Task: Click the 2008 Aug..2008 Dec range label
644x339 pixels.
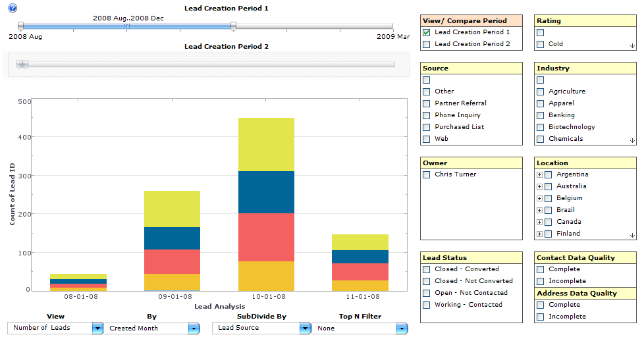Action: point(128,18)
